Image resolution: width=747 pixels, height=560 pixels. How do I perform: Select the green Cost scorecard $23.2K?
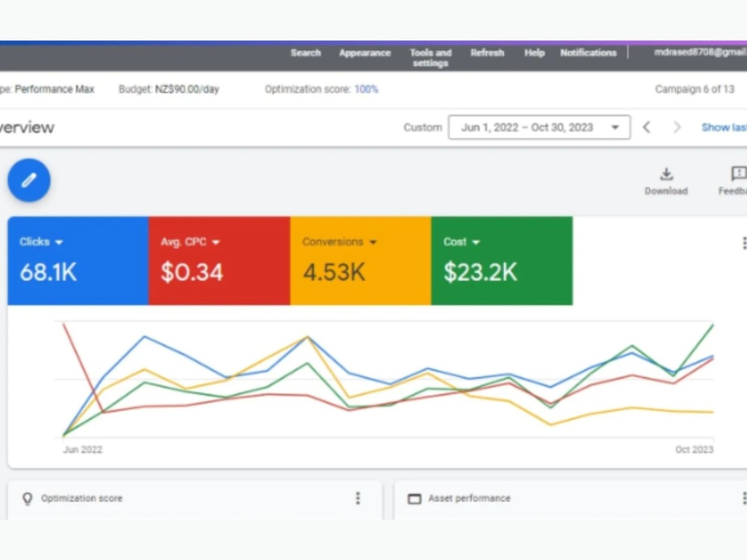pos(502,261)
